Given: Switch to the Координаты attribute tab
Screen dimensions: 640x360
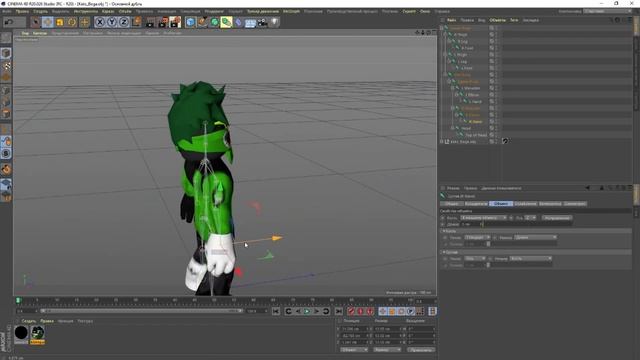Looking at the screenshot, I should (476, 203).
